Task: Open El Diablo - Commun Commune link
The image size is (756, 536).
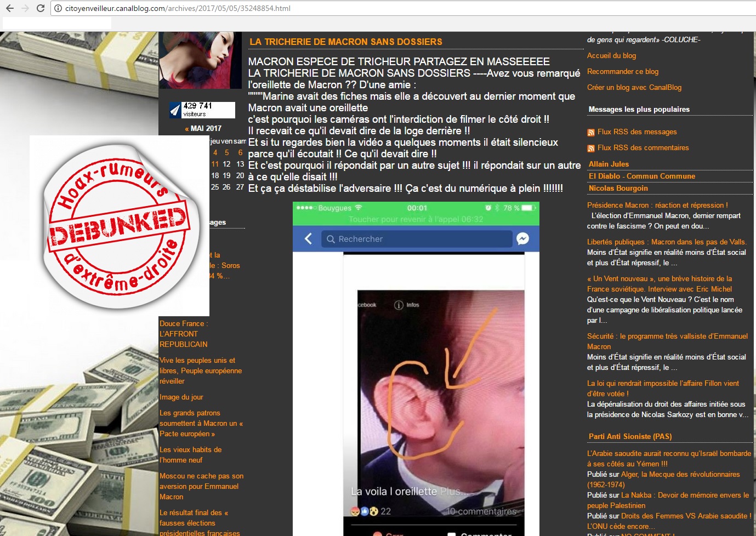Action: 641,176
